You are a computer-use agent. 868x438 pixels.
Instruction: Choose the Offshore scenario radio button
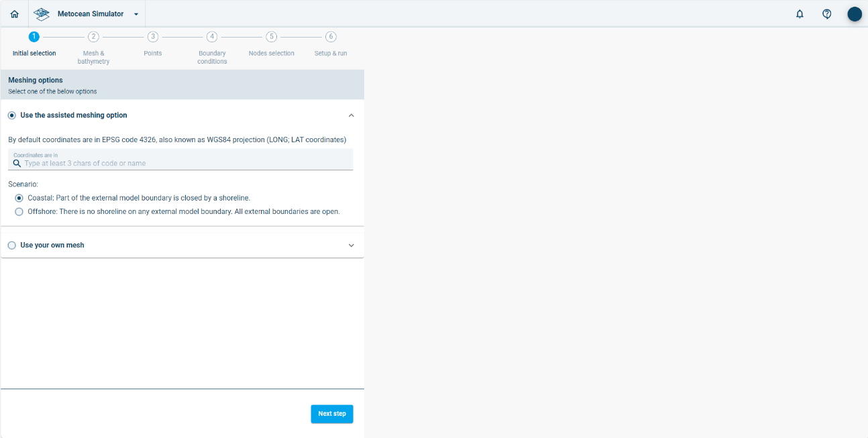[19, 212]
